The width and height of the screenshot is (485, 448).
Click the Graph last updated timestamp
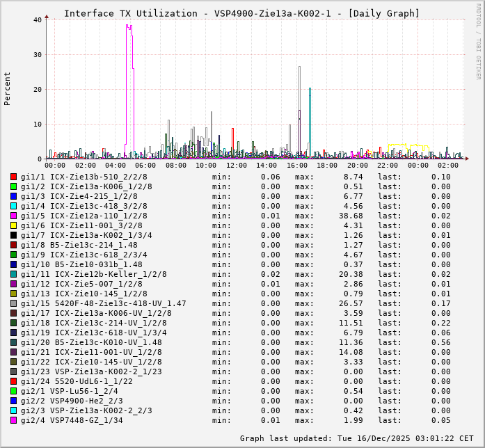(356, 439)
